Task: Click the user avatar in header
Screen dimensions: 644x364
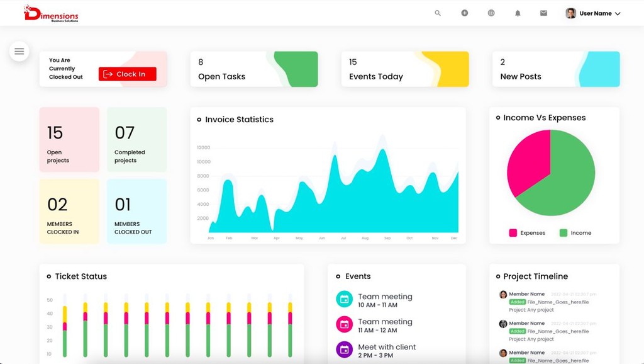Action: point(570,13)
